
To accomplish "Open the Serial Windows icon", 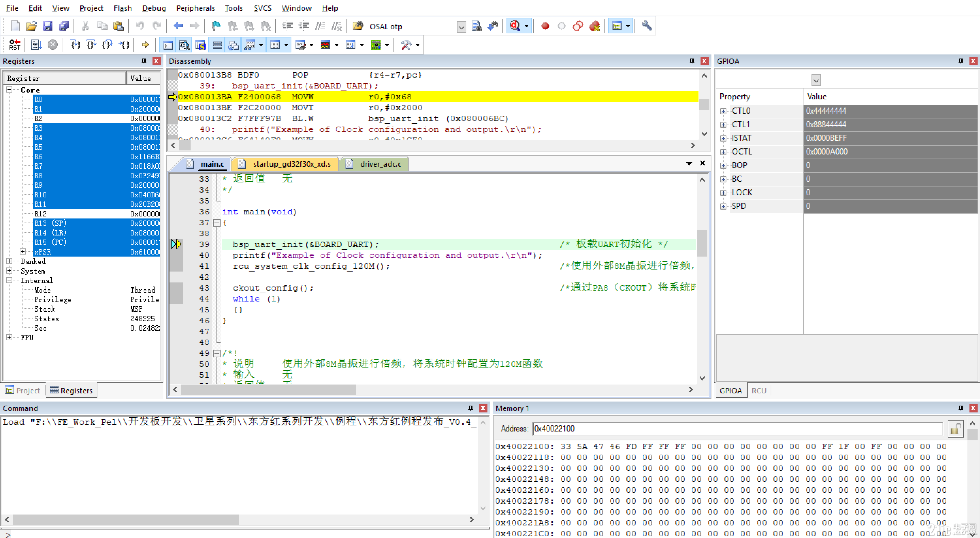I will (x=301, y=45).
